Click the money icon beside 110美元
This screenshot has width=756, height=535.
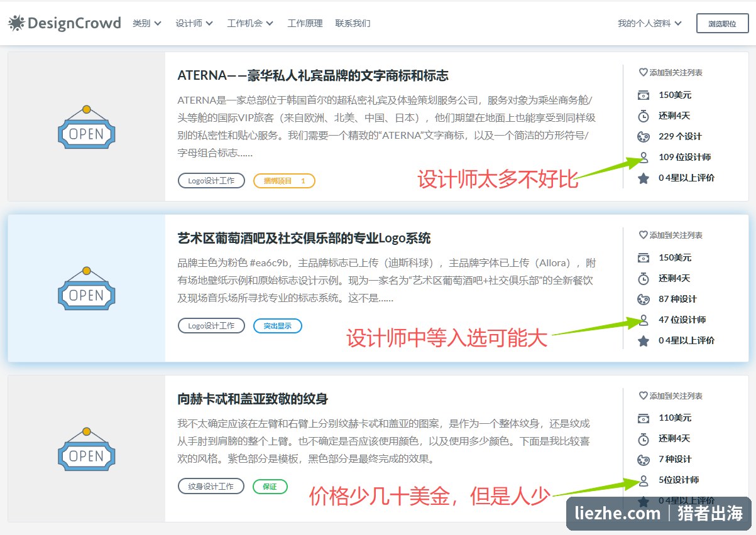[x=644, y=418]
